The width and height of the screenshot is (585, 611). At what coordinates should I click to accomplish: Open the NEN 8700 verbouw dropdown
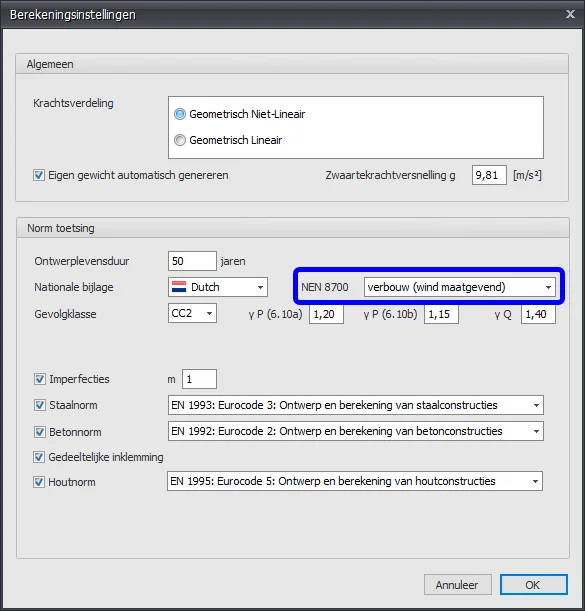click(x=460, y=287)
